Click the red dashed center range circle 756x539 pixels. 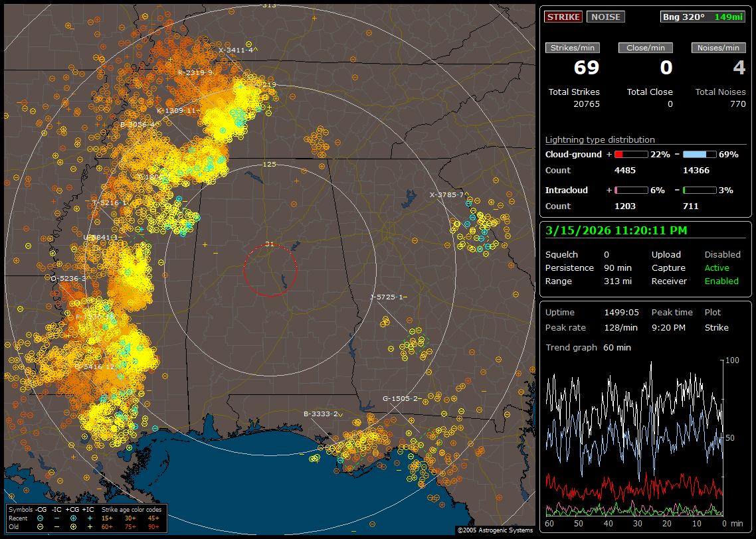click(x=269, y=246)
